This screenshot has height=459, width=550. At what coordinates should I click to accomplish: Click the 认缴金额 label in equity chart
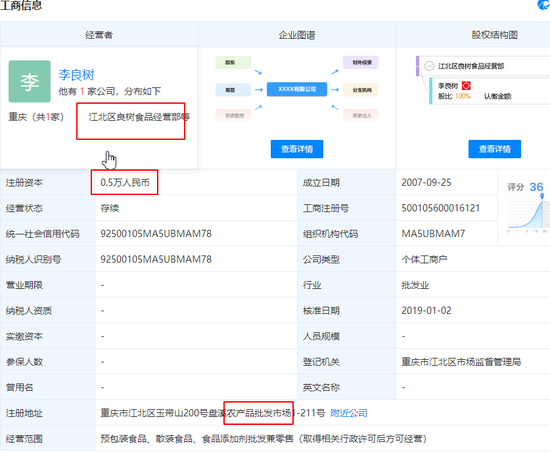(x=498, y=96)
